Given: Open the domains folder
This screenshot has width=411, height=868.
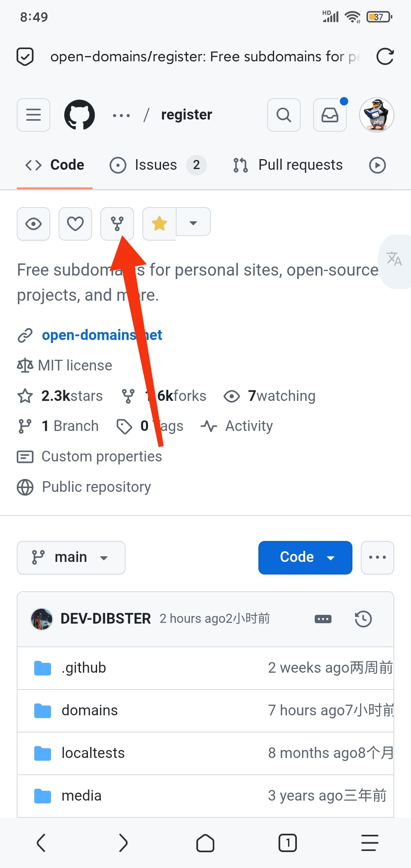Looking at the screenshot, I should tap(90, 710).
